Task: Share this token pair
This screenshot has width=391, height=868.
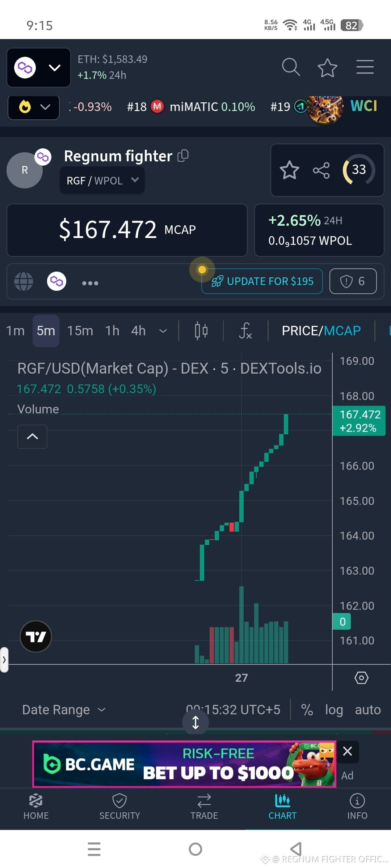Action: [321, 170]
